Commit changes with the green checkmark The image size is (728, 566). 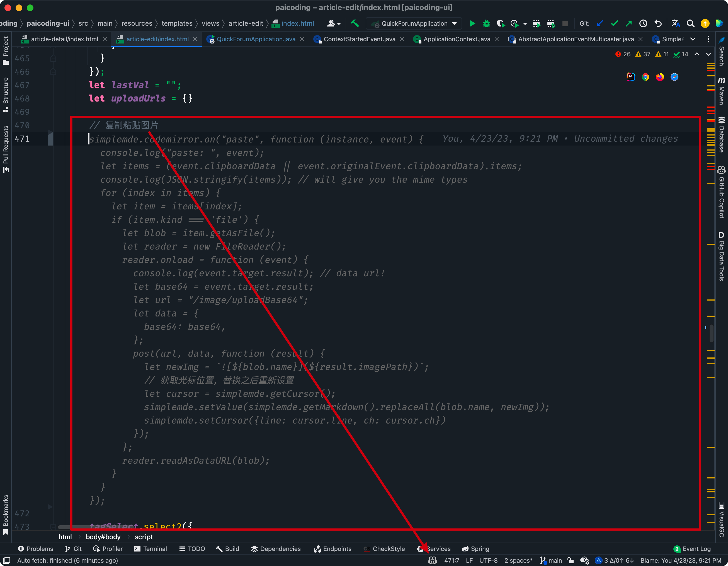[614, 23]
